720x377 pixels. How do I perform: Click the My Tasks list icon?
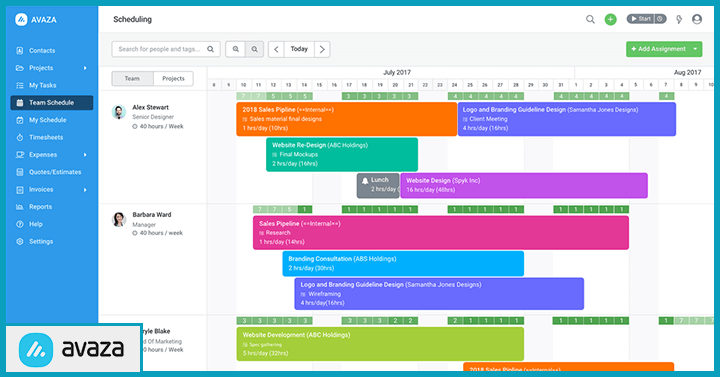click(20, 85)
